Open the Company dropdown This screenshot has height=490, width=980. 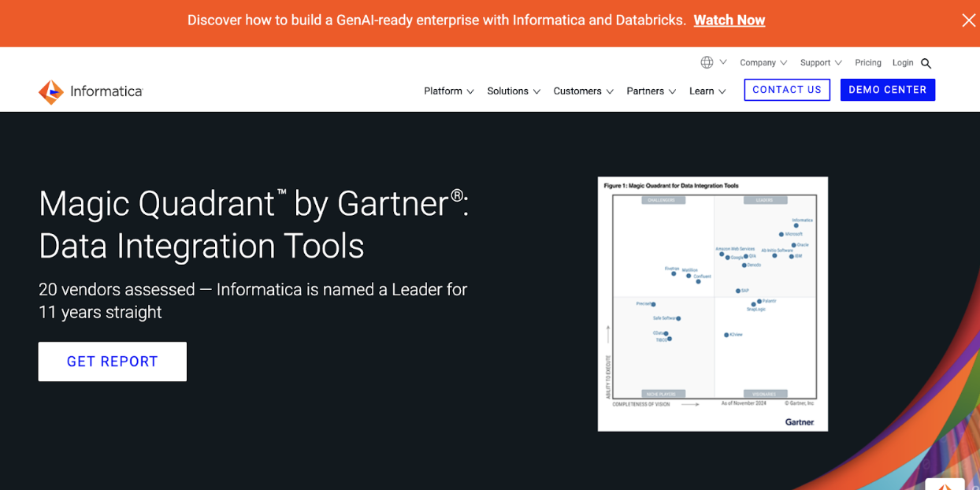[x=763, y=63]
